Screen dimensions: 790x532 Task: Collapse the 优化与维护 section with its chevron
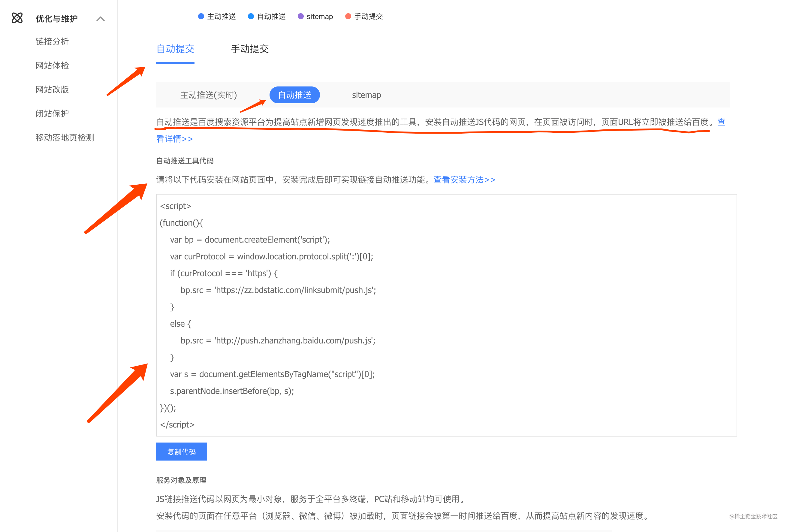point(101,19)
